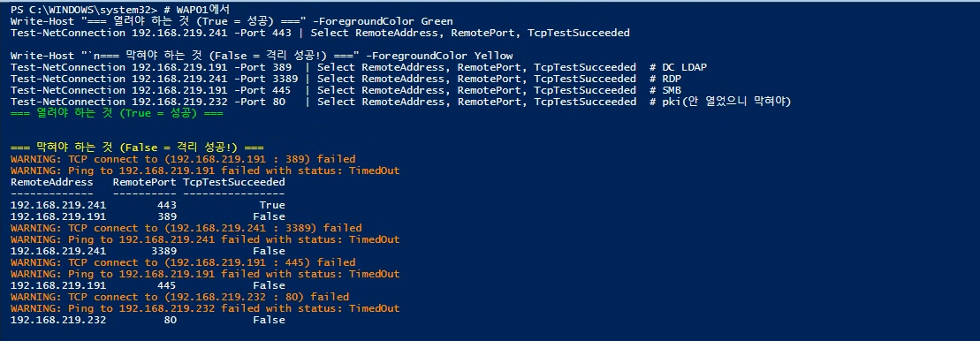
Task: Click the 'False' result for port 80
Action: click(269, 320)
